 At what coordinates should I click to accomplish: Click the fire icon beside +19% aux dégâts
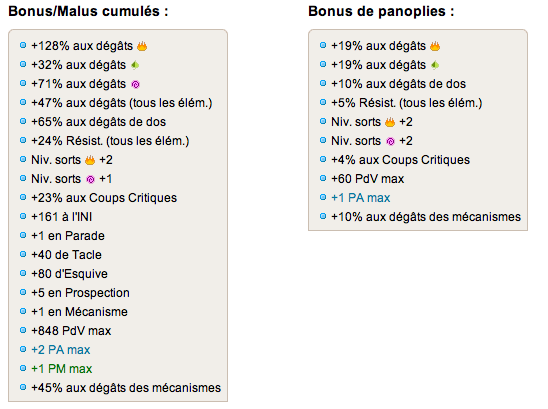pos(435,46)
